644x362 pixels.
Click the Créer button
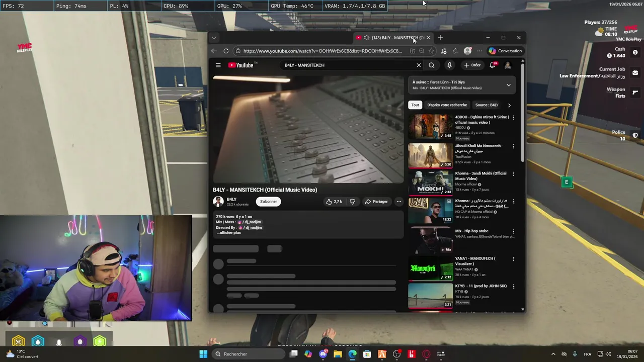pos(472,65)
